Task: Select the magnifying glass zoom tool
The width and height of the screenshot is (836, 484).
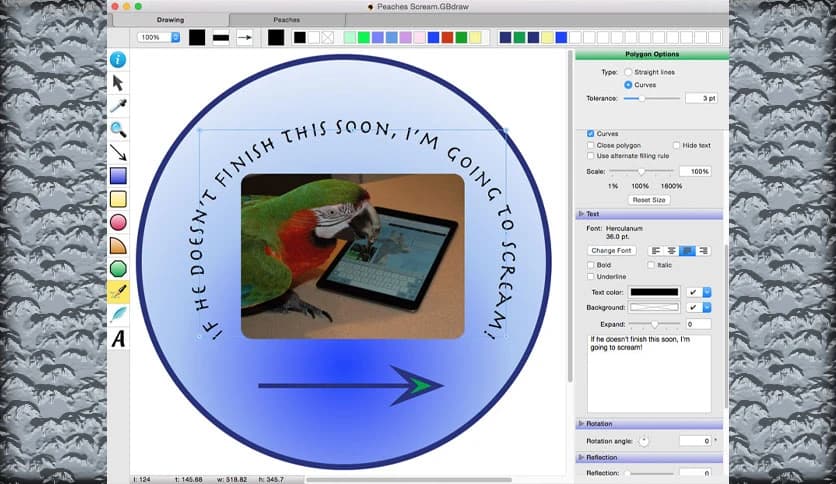Action: (x=118, y=129)
